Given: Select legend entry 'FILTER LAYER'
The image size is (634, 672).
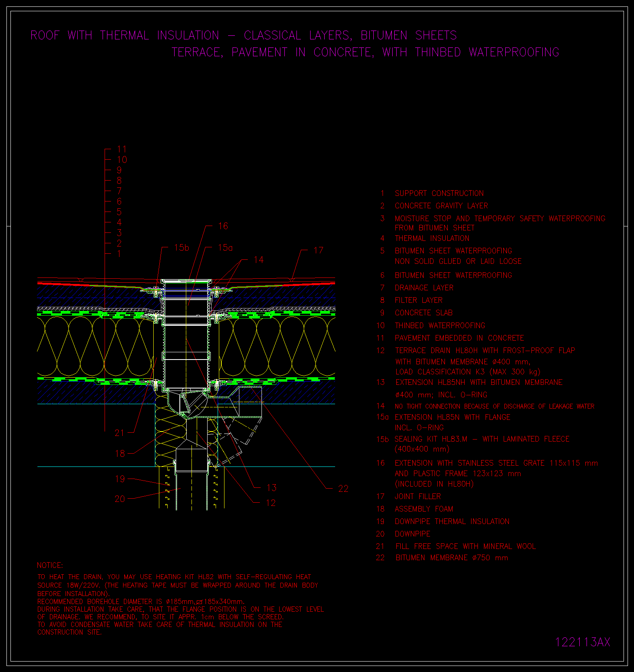Looking at the screenshot, I should click(x=419, y=300).
